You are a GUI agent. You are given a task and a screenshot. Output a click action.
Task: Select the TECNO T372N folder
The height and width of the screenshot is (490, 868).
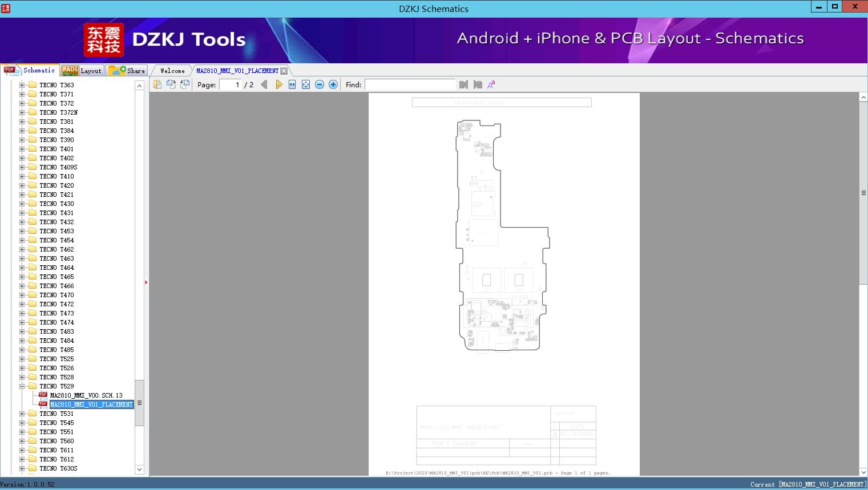[x=58, y=112]
